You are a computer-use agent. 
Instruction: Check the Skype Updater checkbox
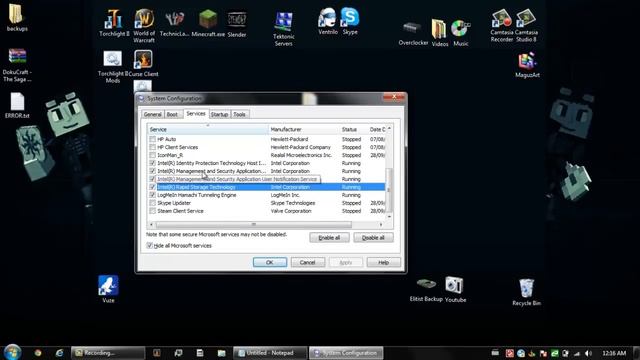point(152,203)
